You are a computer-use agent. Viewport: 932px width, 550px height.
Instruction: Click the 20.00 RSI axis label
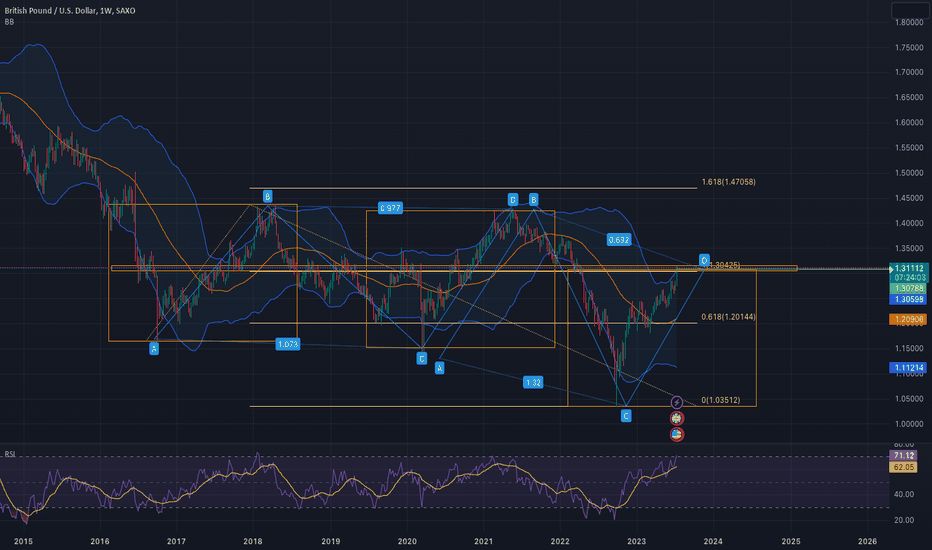905,520
